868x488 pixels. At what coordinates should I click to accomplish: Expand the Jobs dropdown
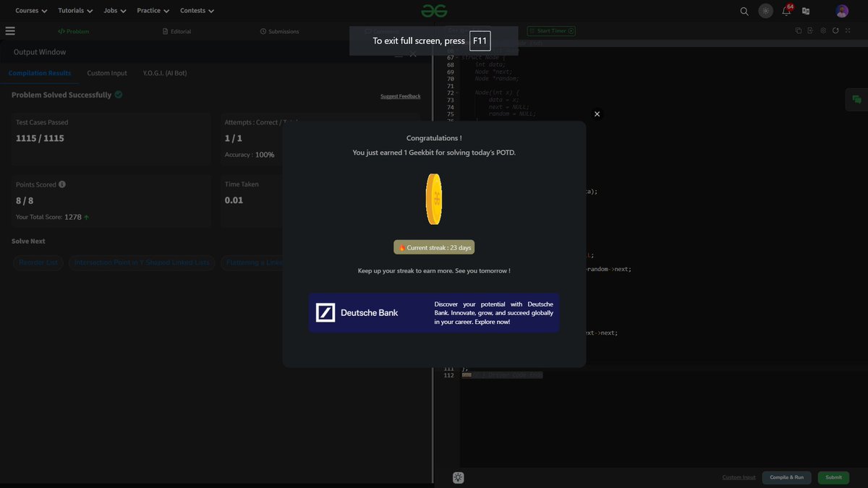[x=115, y=11]
